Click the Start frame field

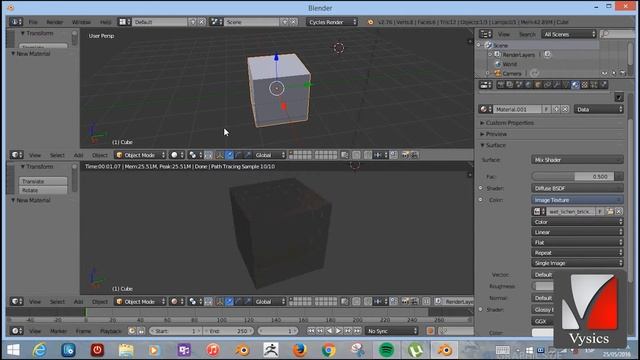[176, 331]
